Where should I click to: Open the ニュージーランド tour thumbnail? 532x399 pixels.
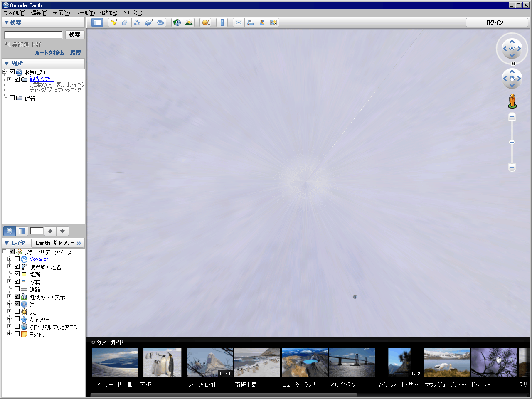tap(305, 363)
